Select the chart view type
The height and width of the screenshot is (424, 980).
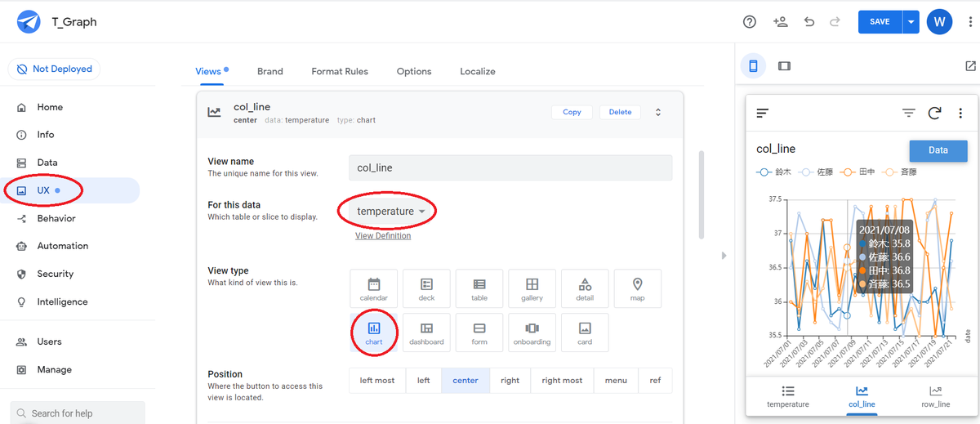pos(374,333)
